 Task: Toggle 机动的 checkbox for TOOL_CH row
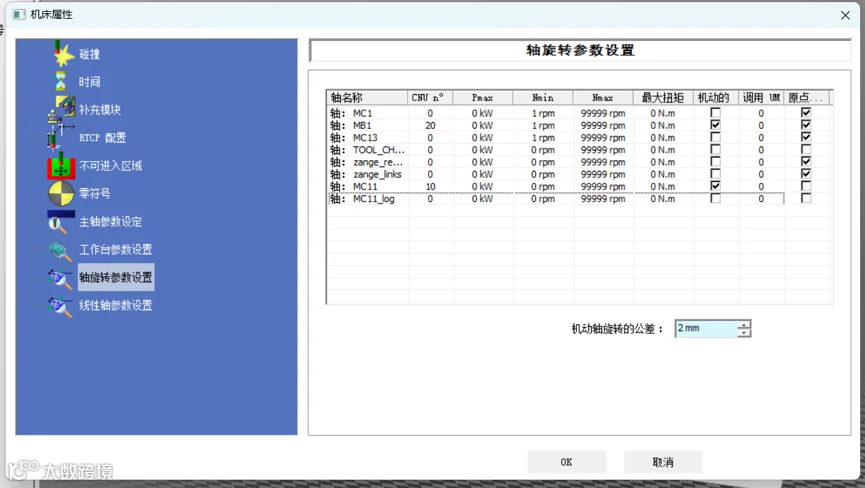pos(716,149)
